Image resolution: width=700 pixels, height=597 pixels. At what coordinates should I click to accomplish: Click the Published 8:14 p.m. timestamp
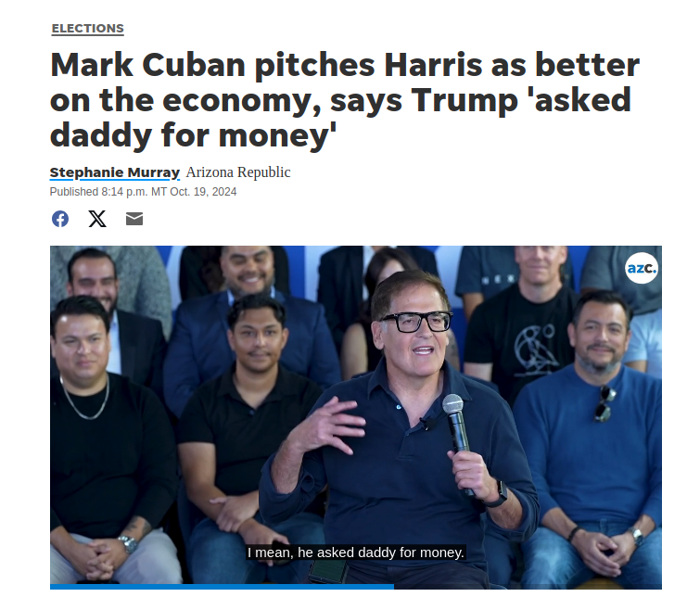[143, 192]
